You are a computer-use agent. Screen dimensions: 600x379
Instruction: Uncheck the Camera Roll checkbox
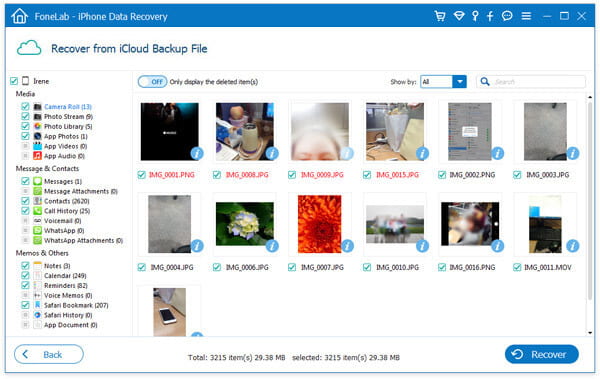25,106
